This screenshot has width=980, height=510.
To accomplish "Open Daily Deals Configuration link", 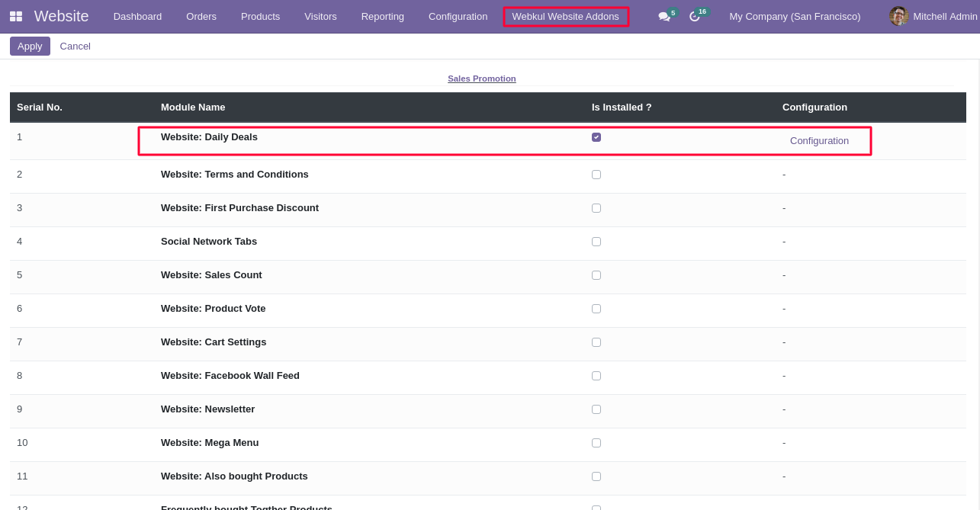I will (819, 140).
